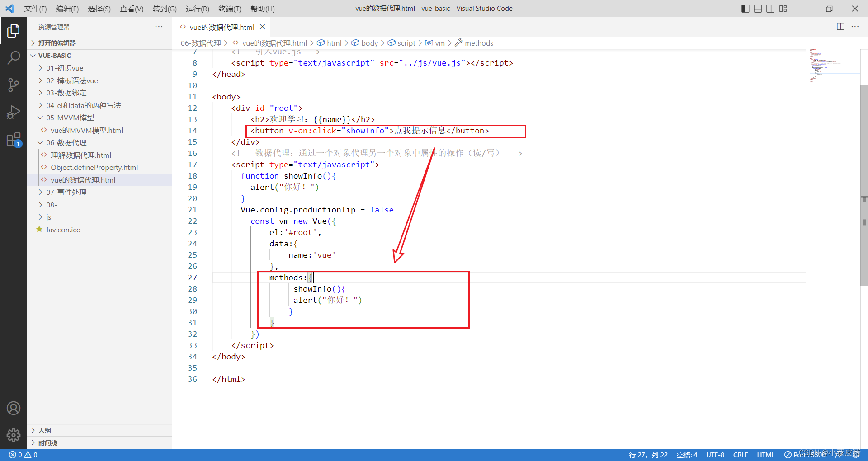Screen dimensions: 868x461
Task: Open the Search view icon
Action: click(x=14, y=57)
